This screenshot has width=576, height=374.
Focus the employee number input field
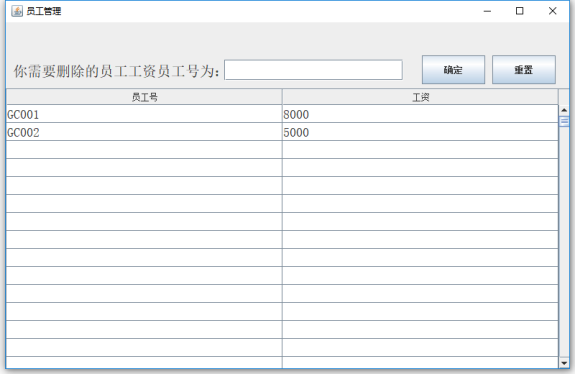point(313,70)
